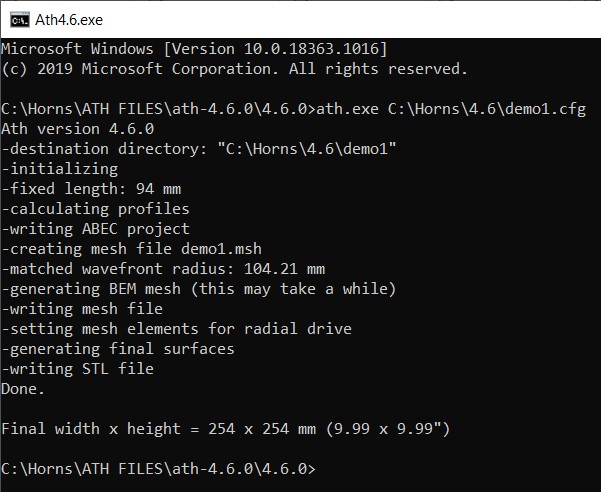Click the Ath4.6.exe window title text
Screen dimensions: 601x492
(x=69, y=20)
